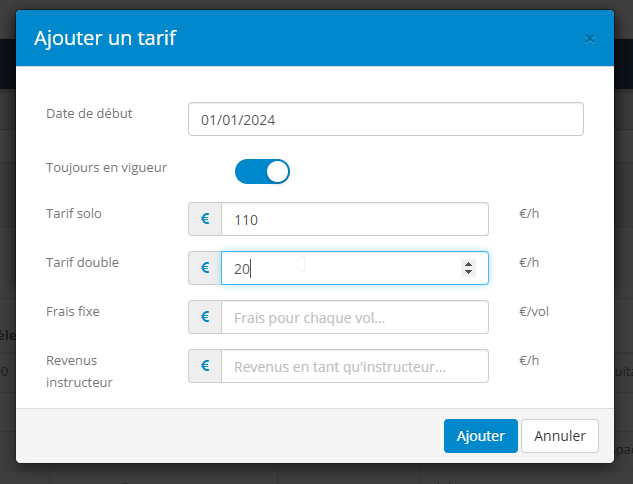Click the euro icon beside Revenus instructeur
633x484 pixels.
click(x=205, y=366)
